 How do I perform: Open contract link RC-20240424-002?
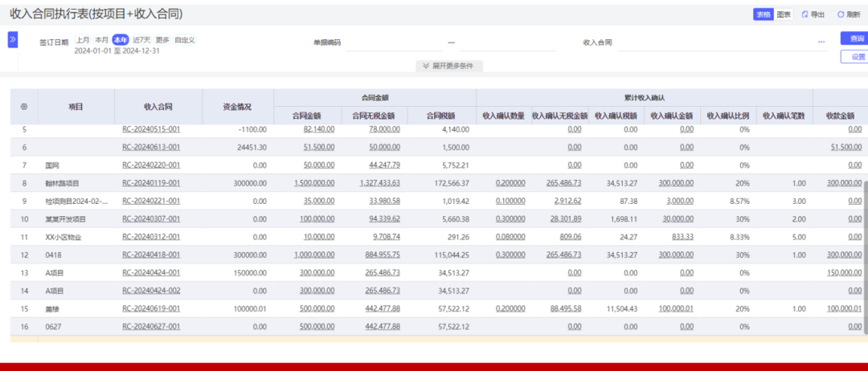pos(150,291)
